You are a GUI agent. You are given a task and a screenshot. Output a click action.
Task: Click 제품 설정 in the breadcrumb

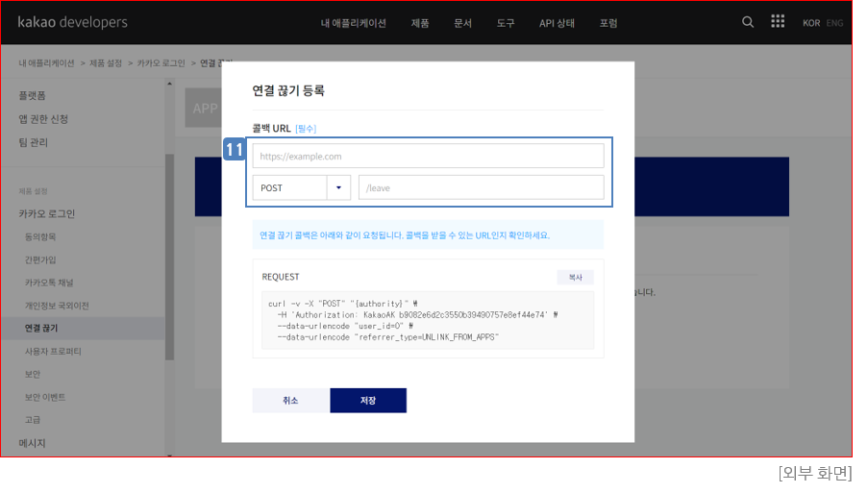coord(106,62)
